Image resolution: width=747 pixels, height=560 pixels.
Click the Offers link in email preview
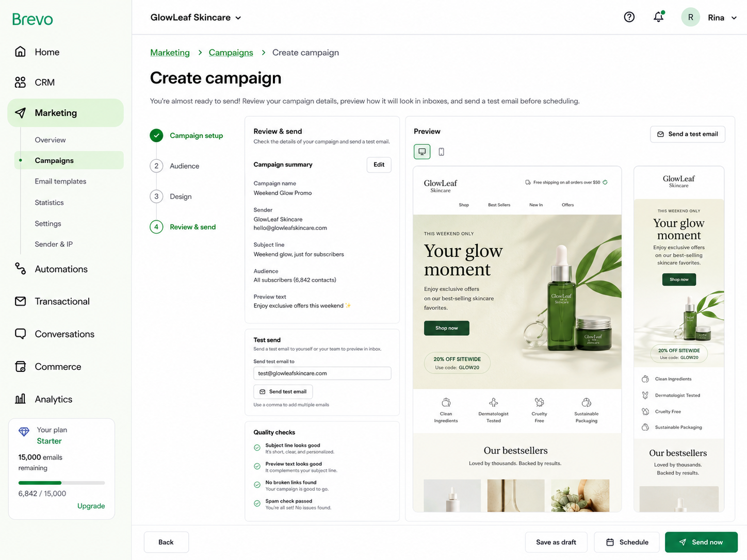567,205
